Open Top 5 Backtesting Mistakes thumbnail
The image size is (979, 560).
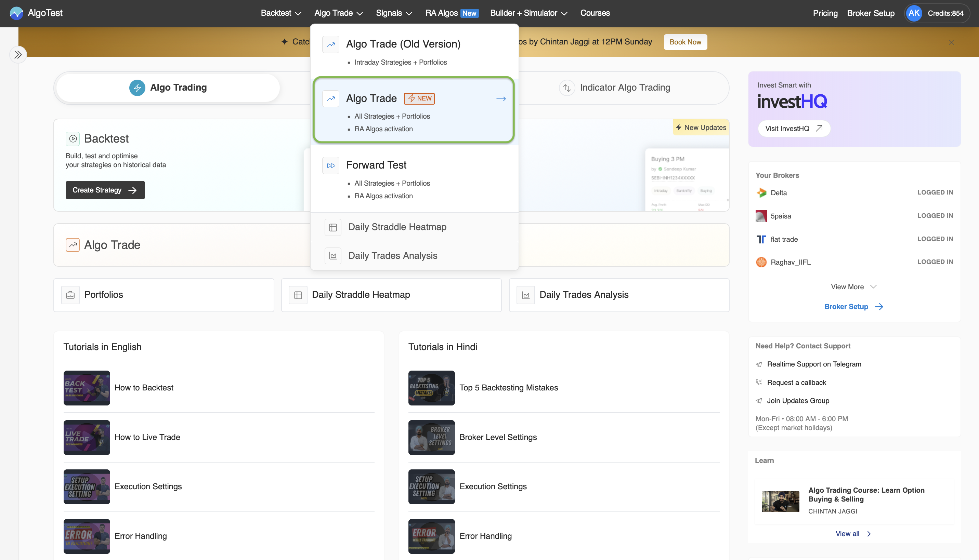431,388
